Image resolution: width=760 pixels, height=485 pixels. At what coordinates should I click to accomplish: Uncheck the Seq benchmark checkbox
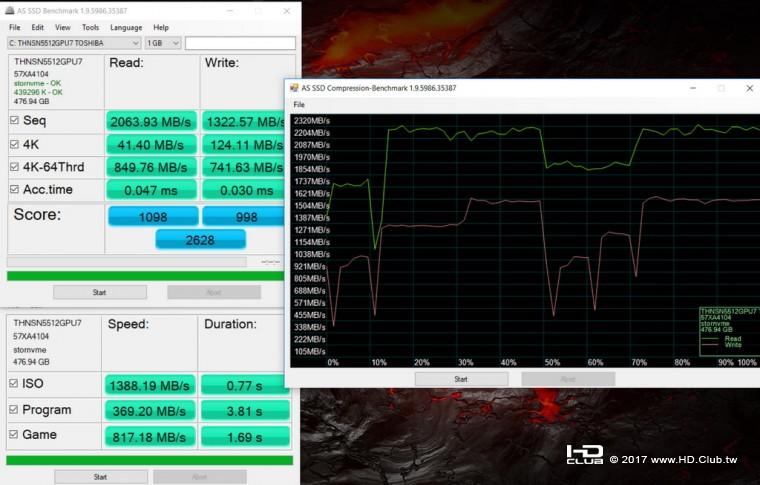click(14, 121)
